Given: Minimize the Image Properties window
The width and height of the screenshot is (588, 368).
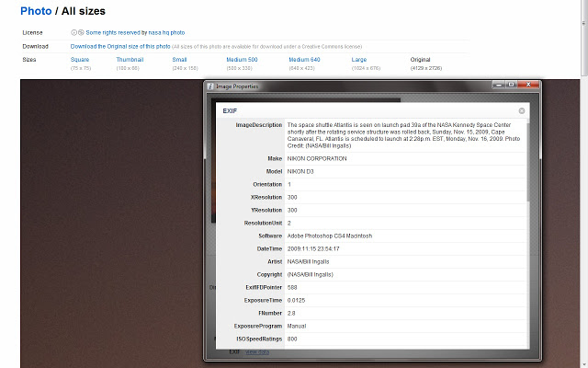Looking at the screenshot, I should pos(498,85).
